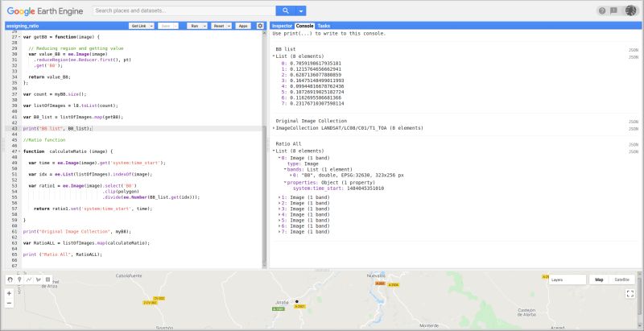The height and width of the screenshot is (331, 644).
Task: Open the Run dropdown arrow
Action: (204, 26)
